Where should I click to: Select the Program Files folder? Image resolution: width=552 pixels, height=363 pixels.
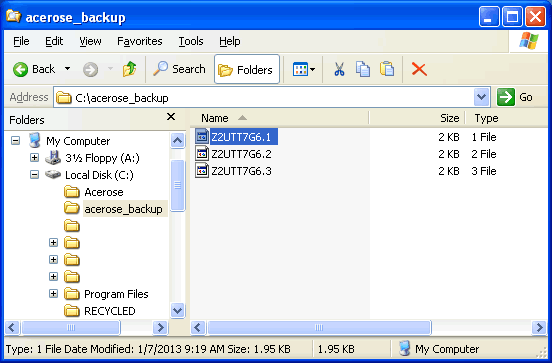coord(116,294)
